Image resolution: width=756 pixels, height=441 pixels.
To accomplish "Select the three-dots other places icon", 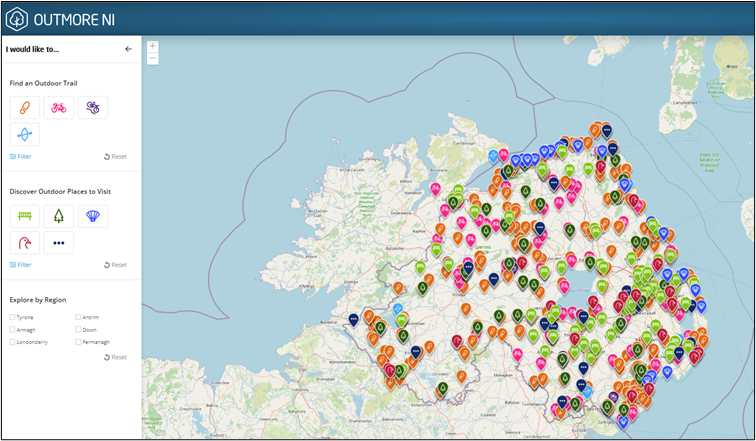I will (59, 243).
